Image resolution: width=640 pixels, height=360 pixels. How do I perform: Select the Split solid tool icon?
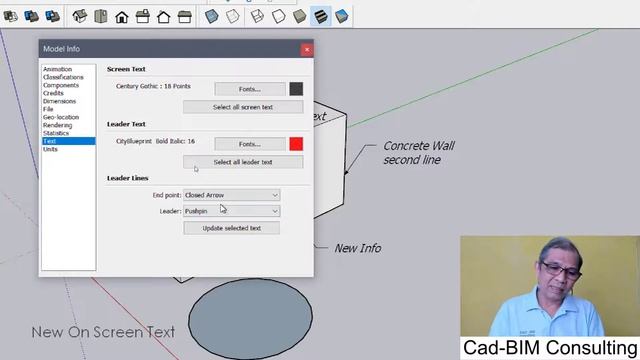[x=53, y=16]
